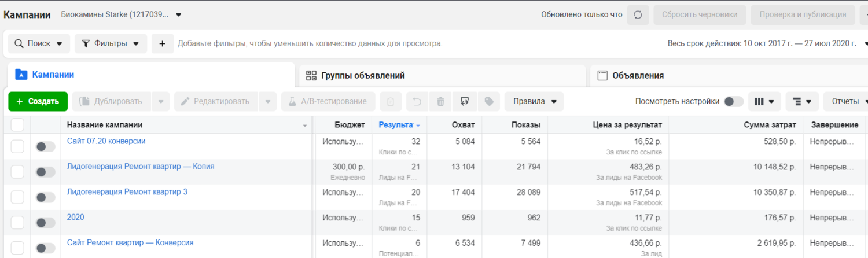Screen dimensions: 868x258
Task: Click the Объявления window icon
Action: 602,75
